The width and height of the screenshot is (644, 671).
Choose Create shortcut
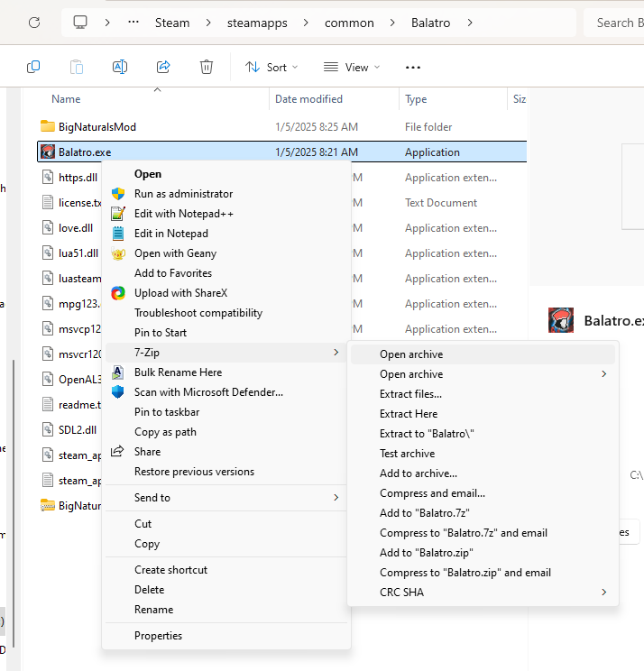225,570
